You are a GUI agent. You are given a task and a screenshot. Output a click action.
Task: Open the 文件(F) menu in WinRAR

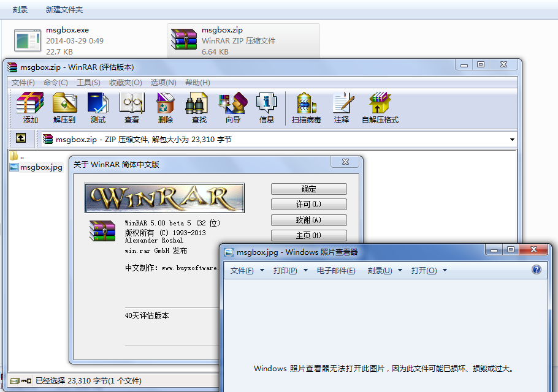[x=23, y=83]
